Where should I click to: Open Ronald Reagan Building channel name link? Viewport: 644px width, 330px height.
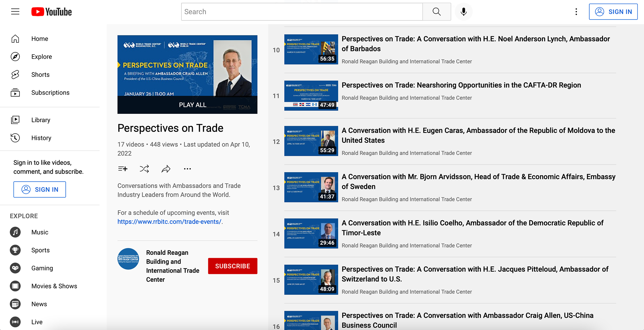pos(173,266)
